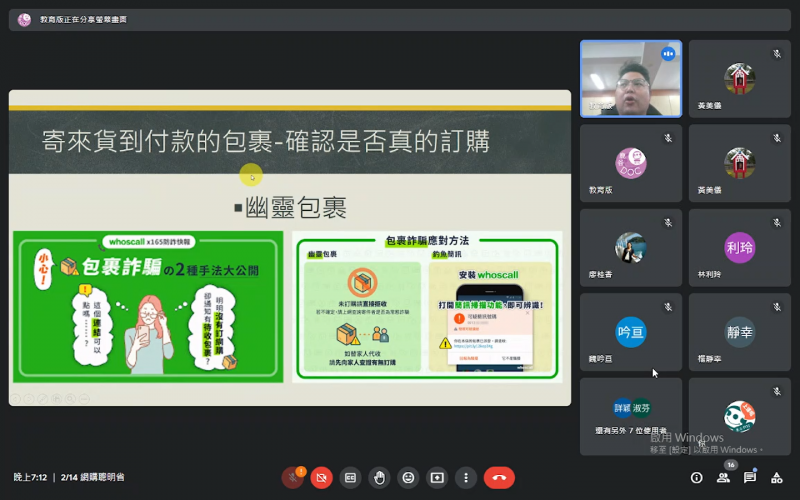The height and width of the screenshot is (500, 800).
Task: Click 楊靜幸's gray avatar circle
Action: pos(739,332)
